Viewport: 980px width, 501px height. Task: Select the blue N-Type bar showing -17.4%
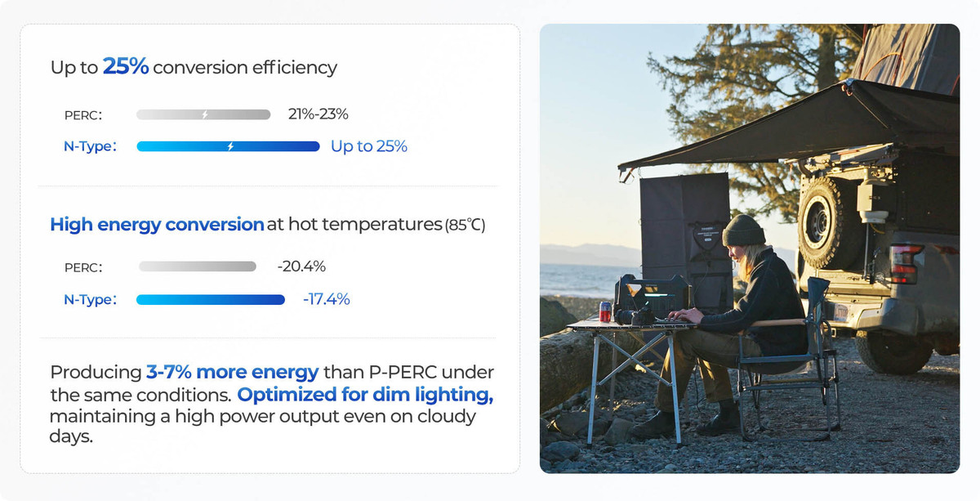click(211, 300)
